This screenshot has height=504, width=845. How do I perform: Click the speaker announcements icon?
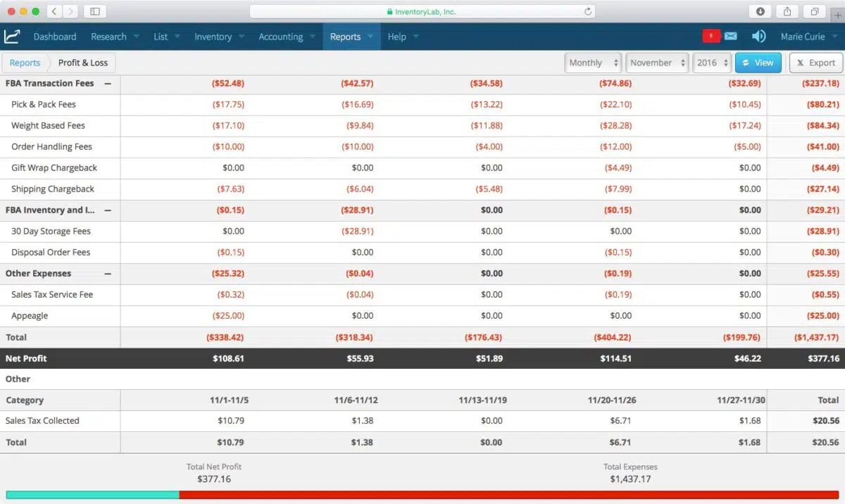(758, 37)
